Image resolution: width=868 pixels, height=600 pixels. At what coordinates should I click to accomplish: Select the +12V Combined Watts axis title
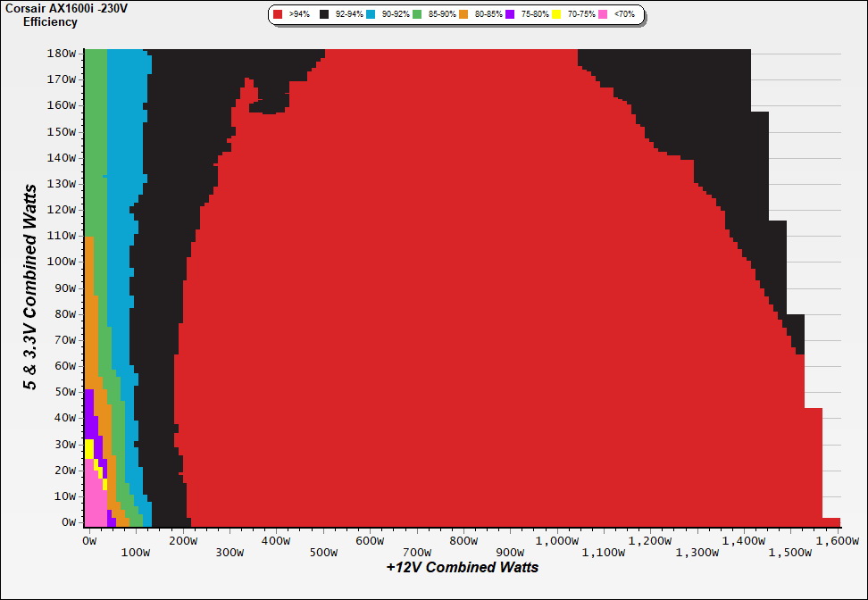(x=463, y=567)
